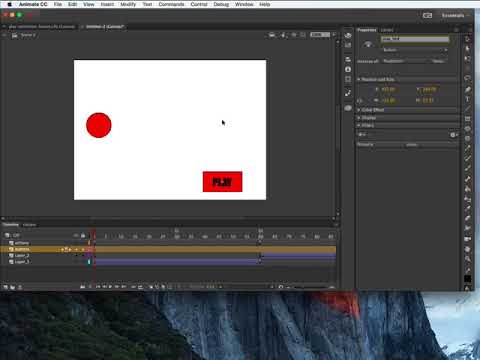Open the Modify menu
This screenshot has width=480, height=360.
tap(128, 4)
